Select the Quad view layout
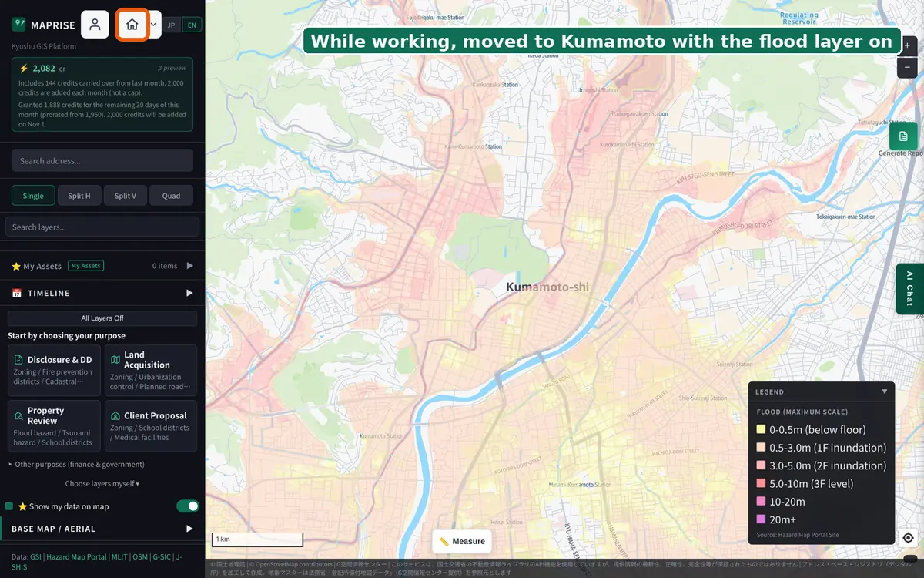The height and width of the screenshot is (578, 924). click(x=171, y=196)
